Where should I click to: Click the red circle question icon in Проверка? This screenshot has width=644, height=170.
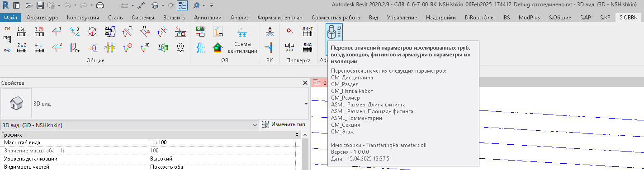point(290,31)
